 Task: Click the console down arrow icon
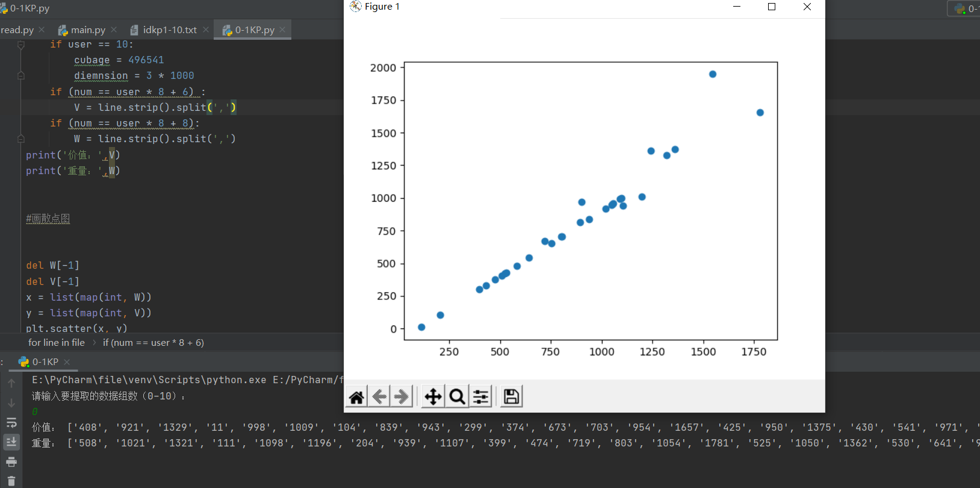pyautogui.click(x=11, y=403)
